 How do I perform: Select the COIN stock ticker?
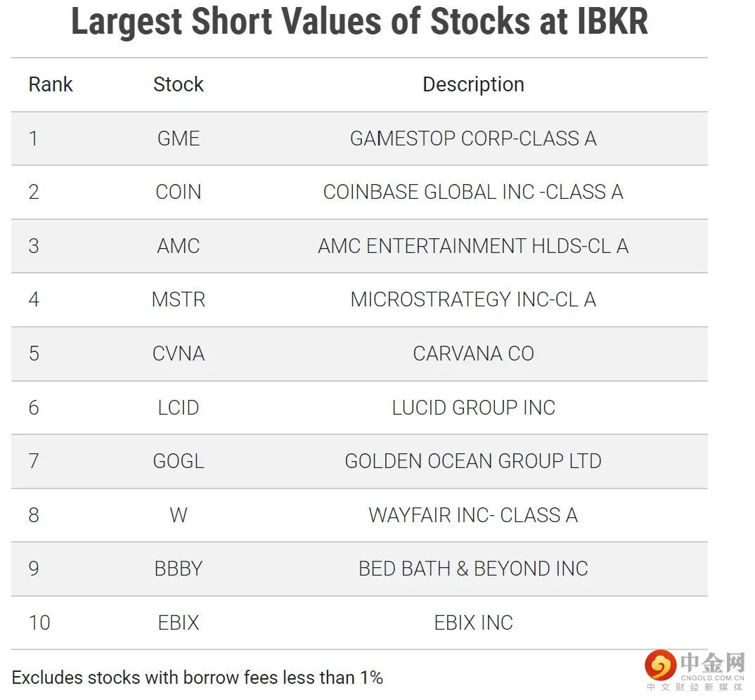click(x=179, y=192)
